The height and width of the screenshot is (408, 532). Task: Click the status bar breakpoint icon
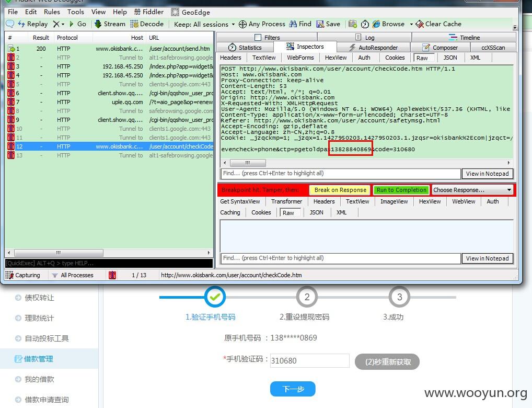[x=112, y=275]
